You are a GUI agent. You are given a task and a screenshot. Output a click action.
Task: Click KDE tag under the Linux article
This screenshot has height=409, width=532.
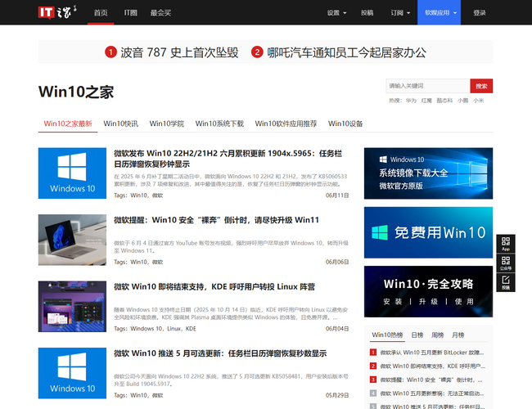(191, 329)
